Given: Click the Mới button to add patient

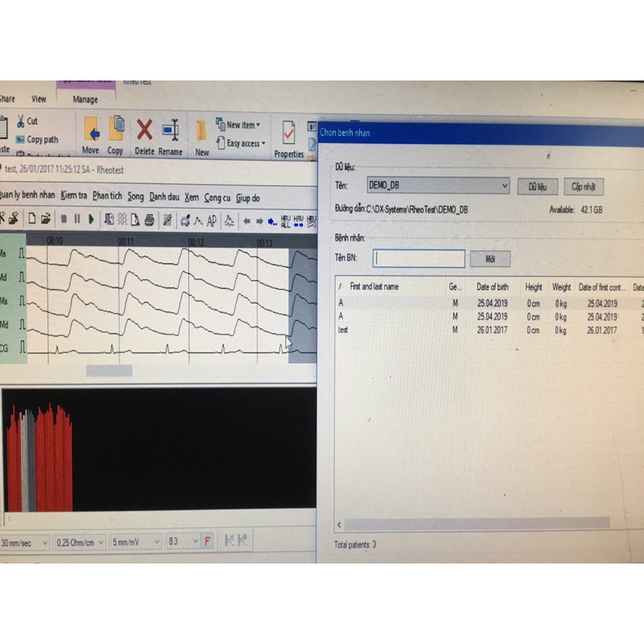Looking at the screenshot, I should click(490, 259).
